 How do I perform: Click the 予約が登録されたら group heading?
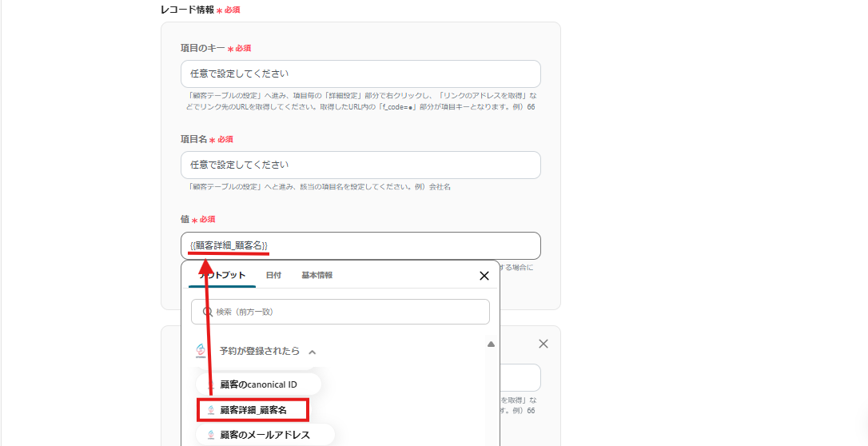(260, 351)
